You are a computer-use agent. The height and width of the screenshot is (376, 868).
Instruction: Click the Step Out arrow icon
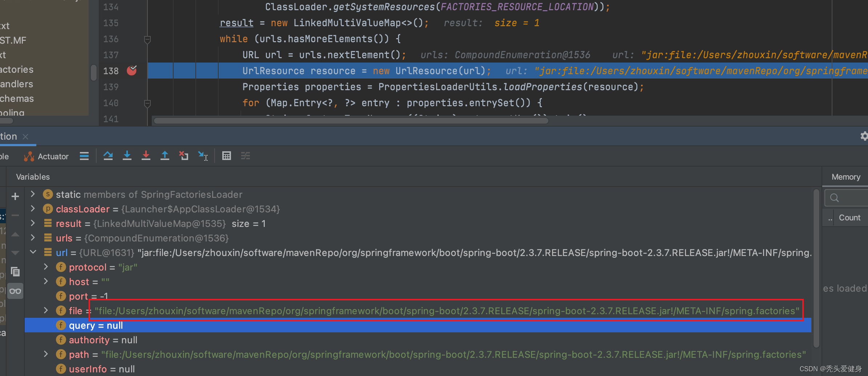[165, 156]
